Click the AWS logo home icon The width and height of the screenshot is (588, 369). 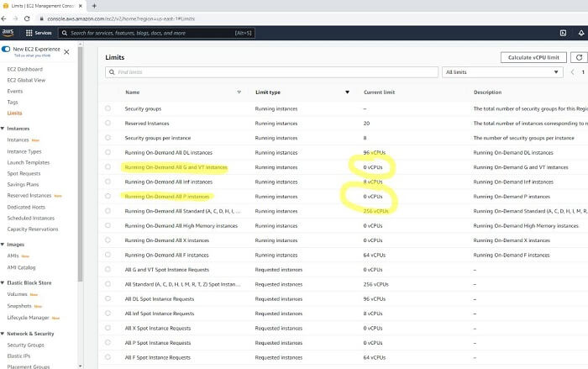pyautogui.click(x=9, y=33)
